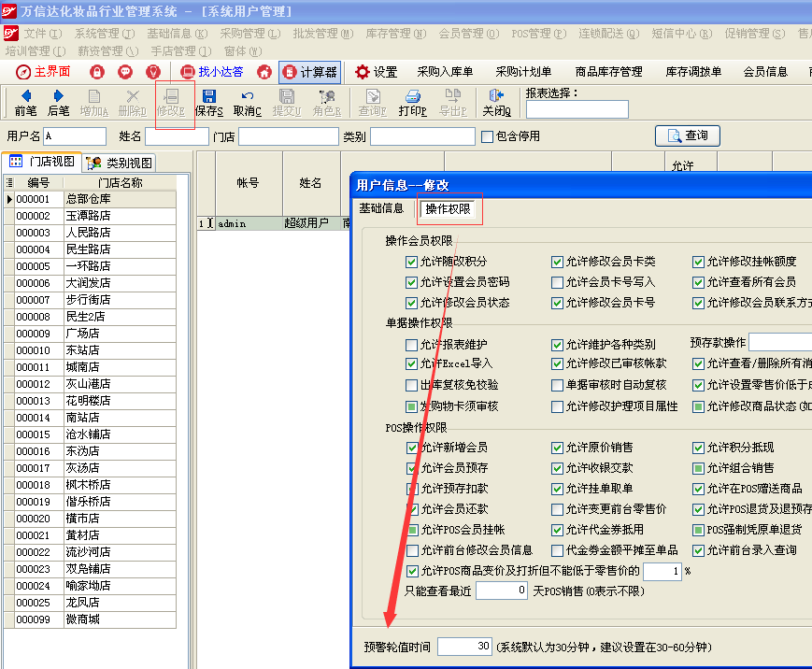This screenshot has height=669, width=812.
Task: Open the 会员信息 shortcut
Action: (x=765, y=72)
